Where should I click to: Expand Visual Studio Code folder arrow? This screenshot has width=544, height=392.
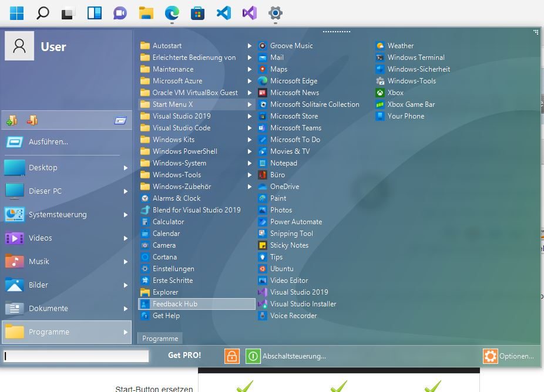[x=250, y=128]
